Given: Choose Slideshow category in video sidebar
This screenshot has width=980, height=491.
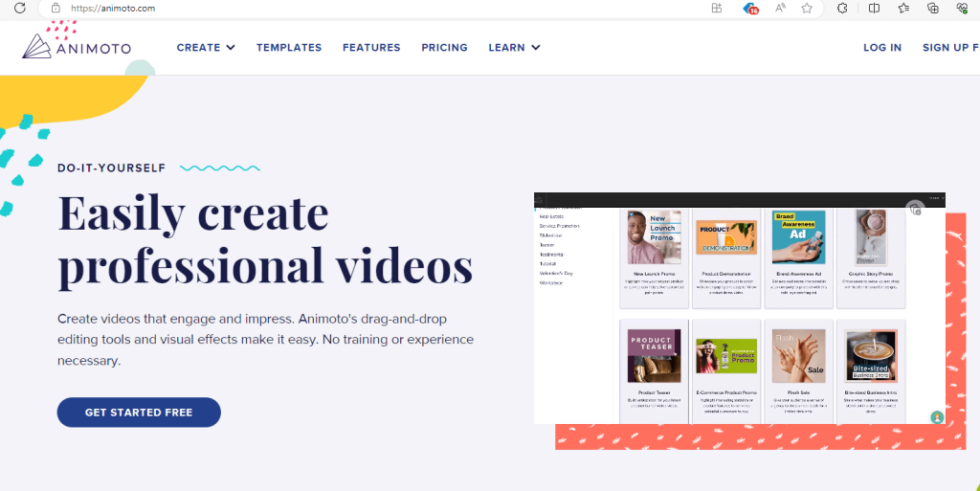Looking at the screenshot, I should (550, 235).
